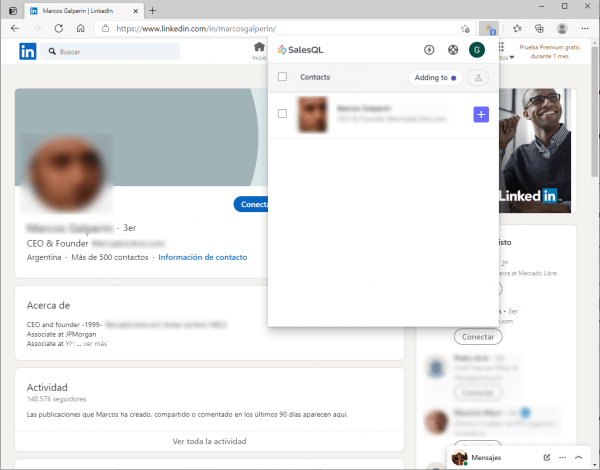Click the SalesQL dashed person icon

pos(478,78)
